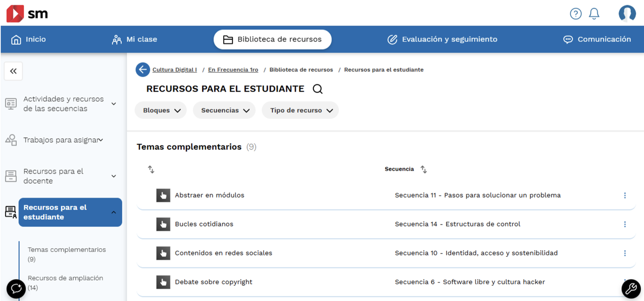Select Recursos de ampliación (14) in sidebar

click(x=65, y=283)
